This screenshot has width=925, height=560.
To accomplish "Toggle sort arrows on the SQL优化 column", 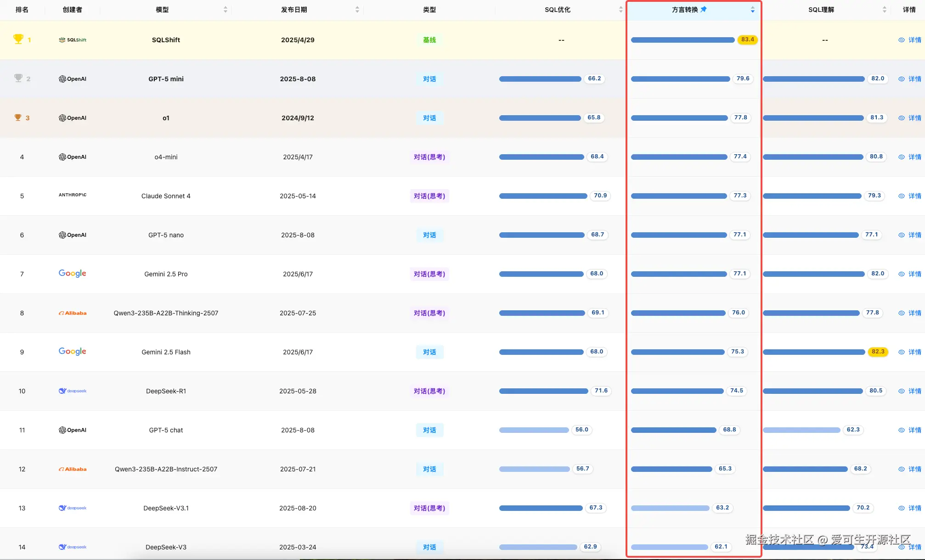I will 620,10.
